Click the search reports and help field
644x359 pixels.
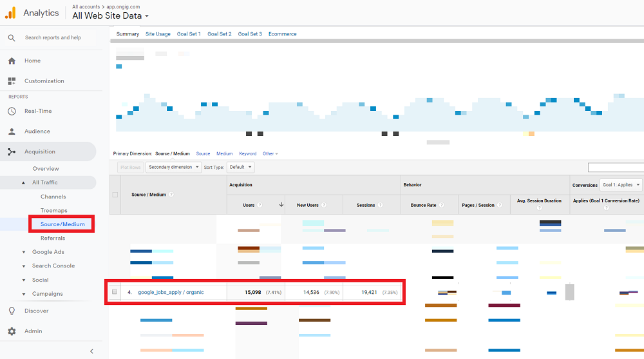pos(53,37)
